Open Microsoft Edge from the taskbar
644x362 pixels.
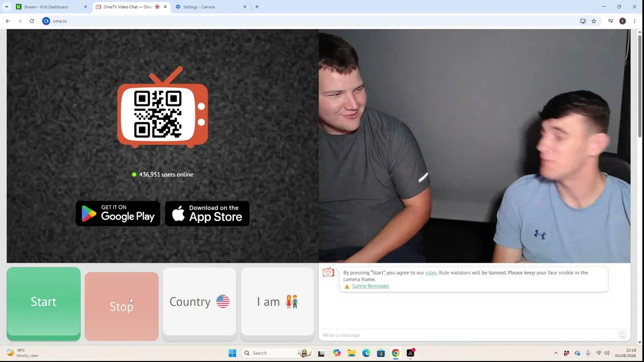coord(366,353)
